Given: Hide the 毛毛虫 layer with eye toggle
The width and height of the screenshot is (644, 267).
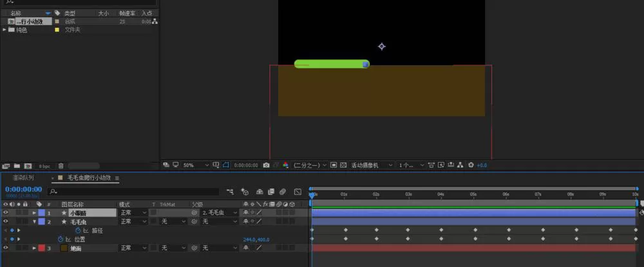Looking at the screenshot, I should point(6,221).
